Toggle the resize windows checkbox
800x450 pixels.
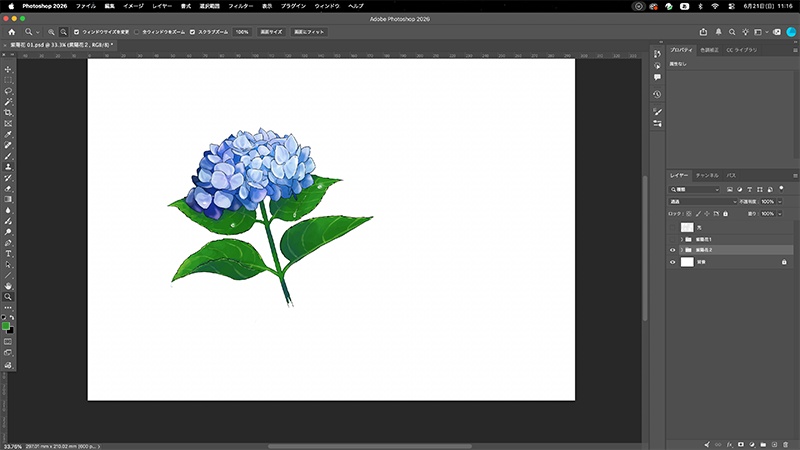coord(77,32)
